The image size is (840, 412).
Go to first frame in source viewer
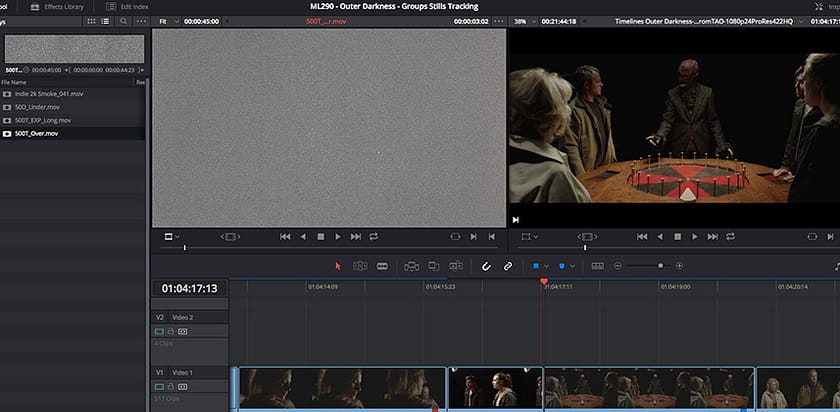coord(285,236)
